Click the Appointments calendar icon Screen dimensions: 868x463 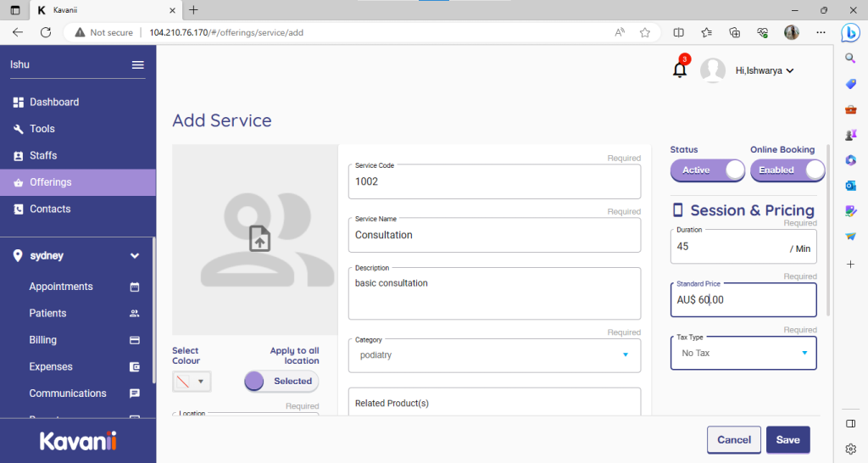134,287
